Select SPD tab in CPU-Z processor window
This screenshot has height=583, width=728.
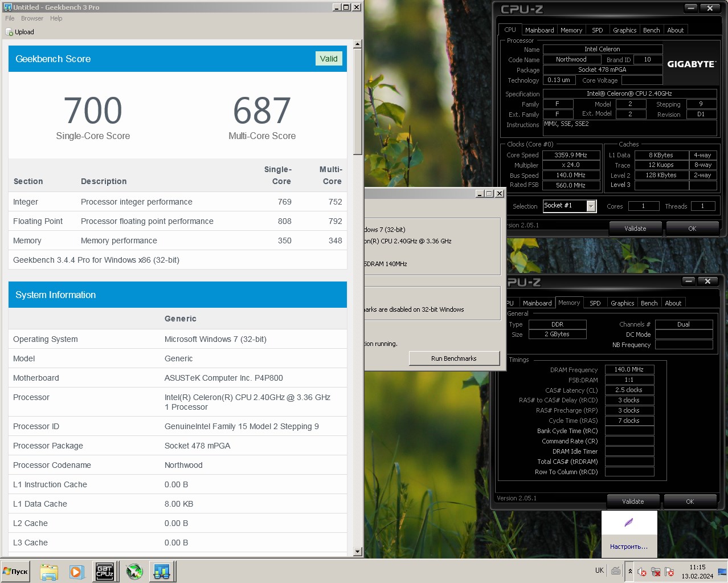[x=598, y=30]
